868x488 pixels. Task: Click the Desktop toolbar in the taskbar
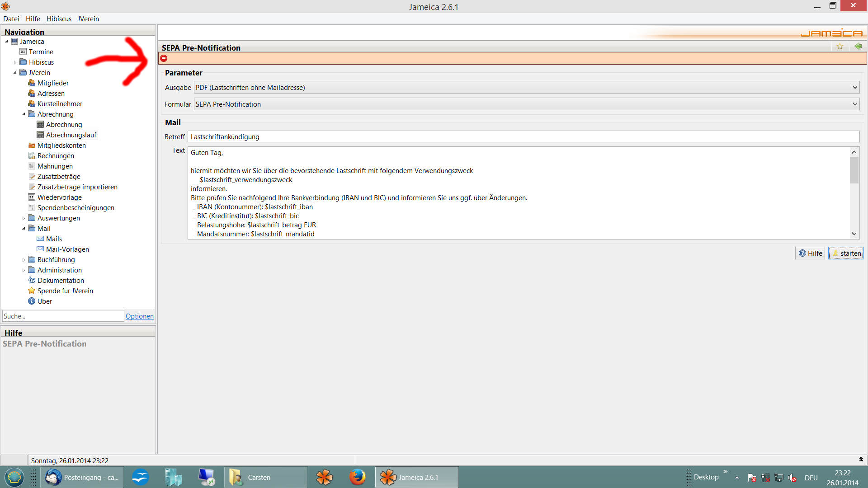(706, 477)
